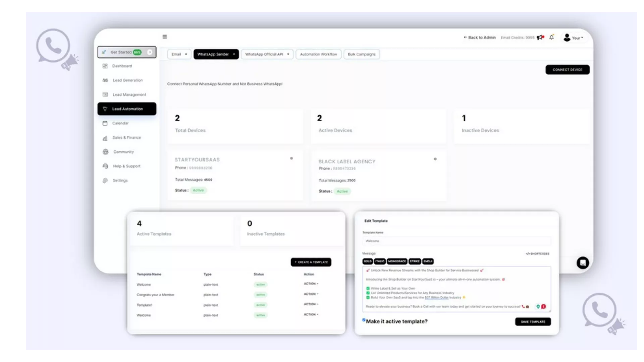Open the ACTION dropdown for Template1
This screenshot has width=644, height=362.
tap(311, 304)
